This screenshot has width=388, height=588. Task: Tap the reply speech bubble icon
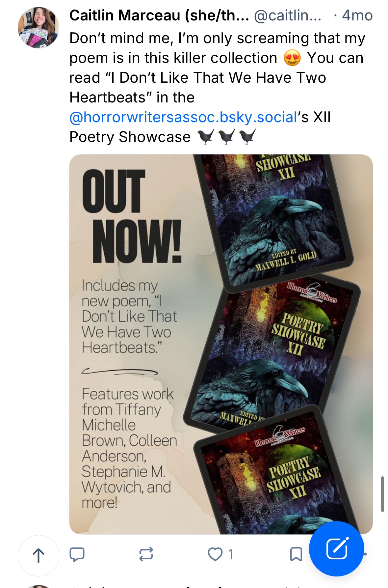[77, 554]
